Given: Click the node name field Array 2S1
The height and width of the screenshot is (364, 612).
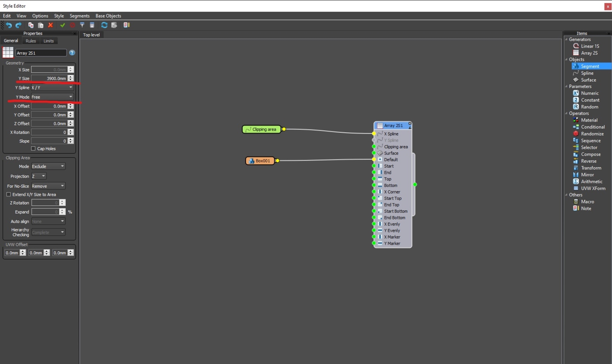Looking at the screenshot, I should [41, 53].
